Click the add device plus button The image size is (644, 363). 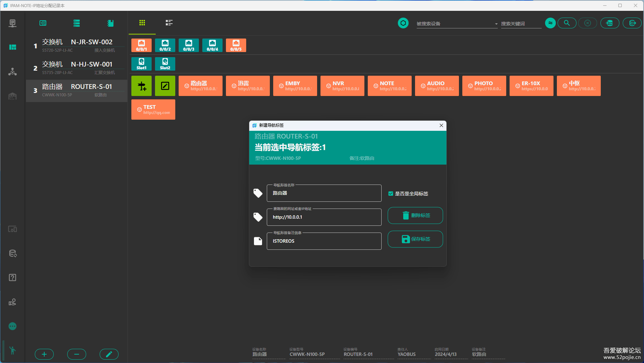coord(44,354)
